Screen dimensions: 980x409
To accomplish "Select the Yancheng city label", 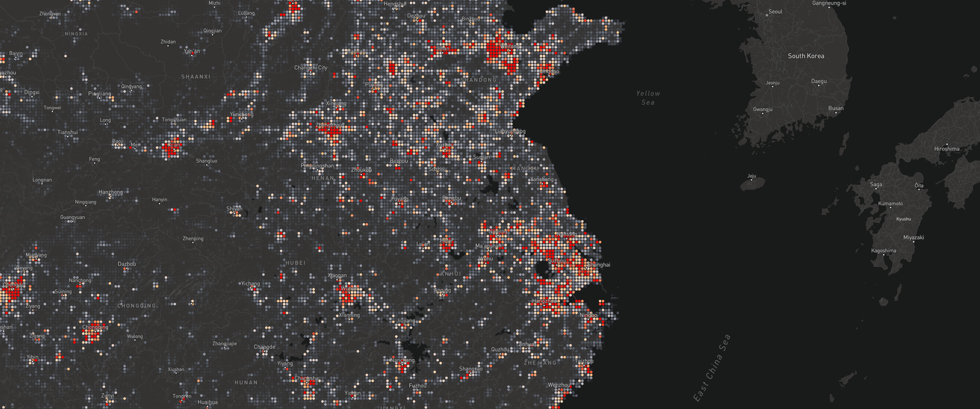I will [x=542, y=179].
